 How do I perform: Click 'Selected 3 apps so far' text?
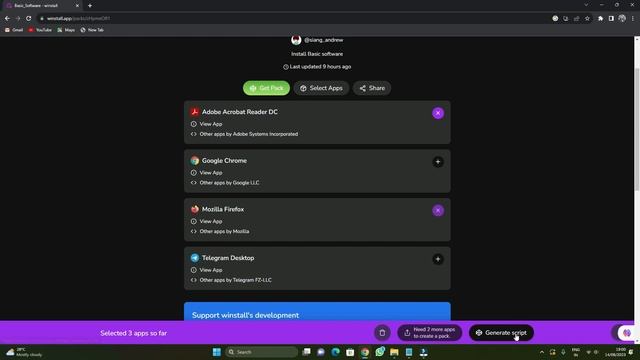[133, 333]
